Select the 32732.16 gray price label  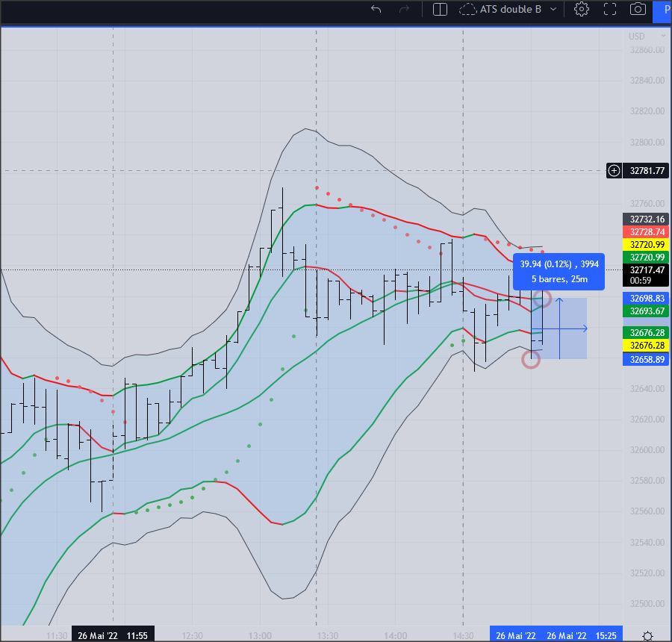pos(647,219)
